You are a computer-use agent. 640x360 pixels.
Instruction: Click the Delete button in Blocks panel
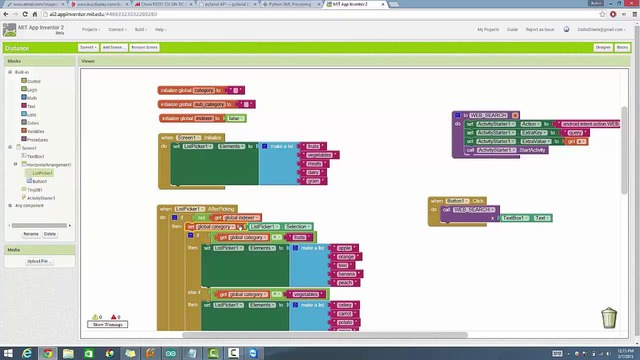(x=50, y=234)
